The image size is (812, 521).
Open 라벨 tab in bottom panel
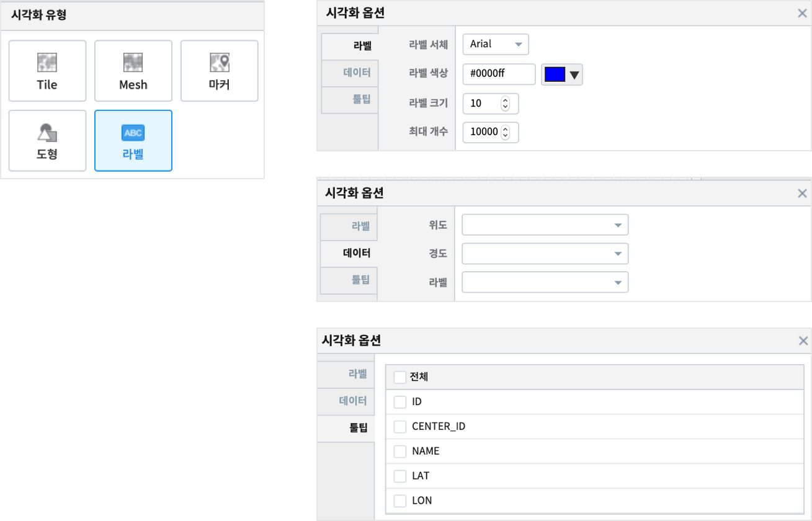pos(346,374)
